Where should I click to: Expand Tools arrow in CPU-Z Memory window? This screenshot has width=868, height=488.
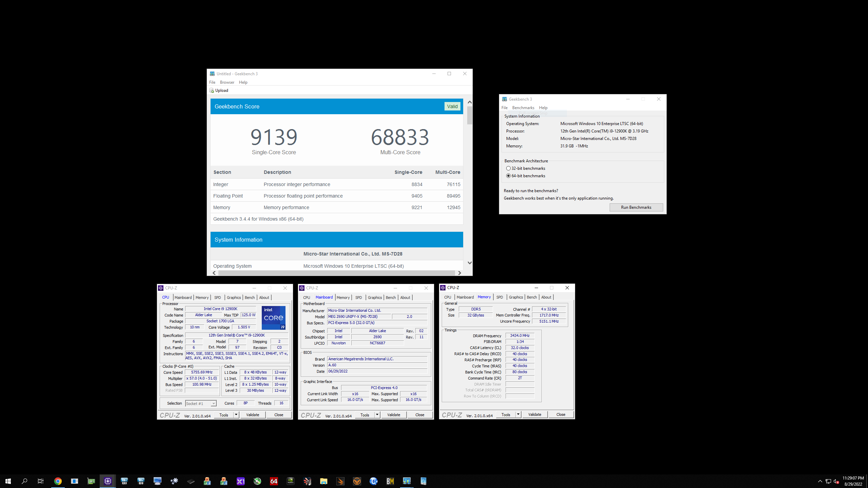[x=518, y=414]
